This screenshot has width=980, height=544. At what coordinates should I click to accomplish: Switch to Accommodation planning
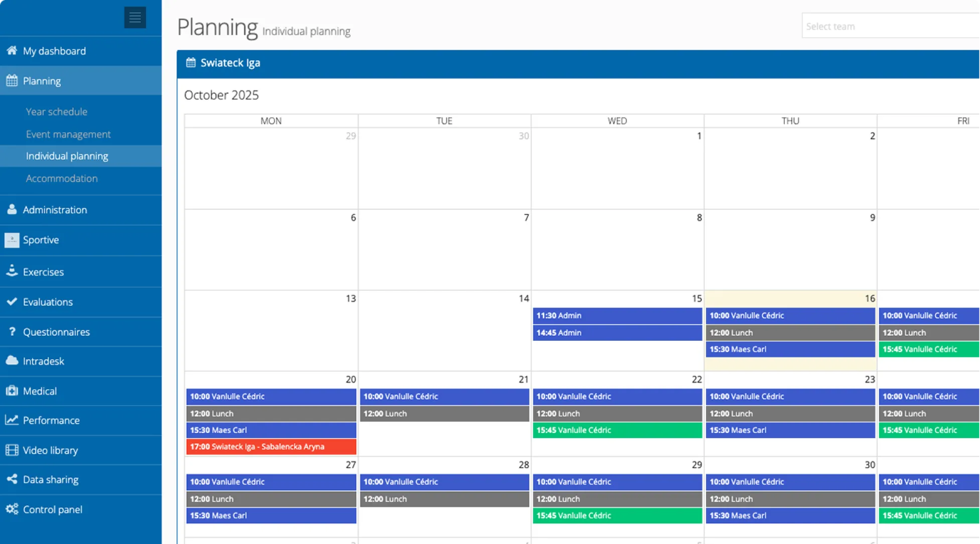(x=62, y=178)
